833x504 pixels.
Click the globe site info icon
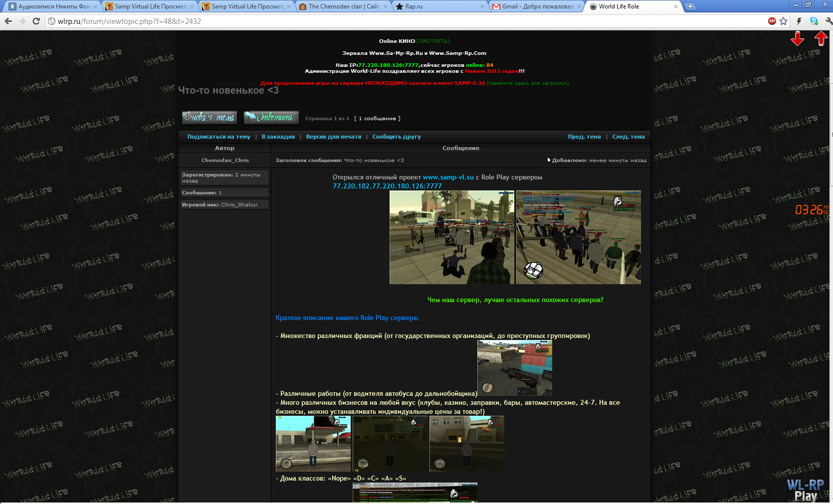pyautogui.click(x=51, y=21)
